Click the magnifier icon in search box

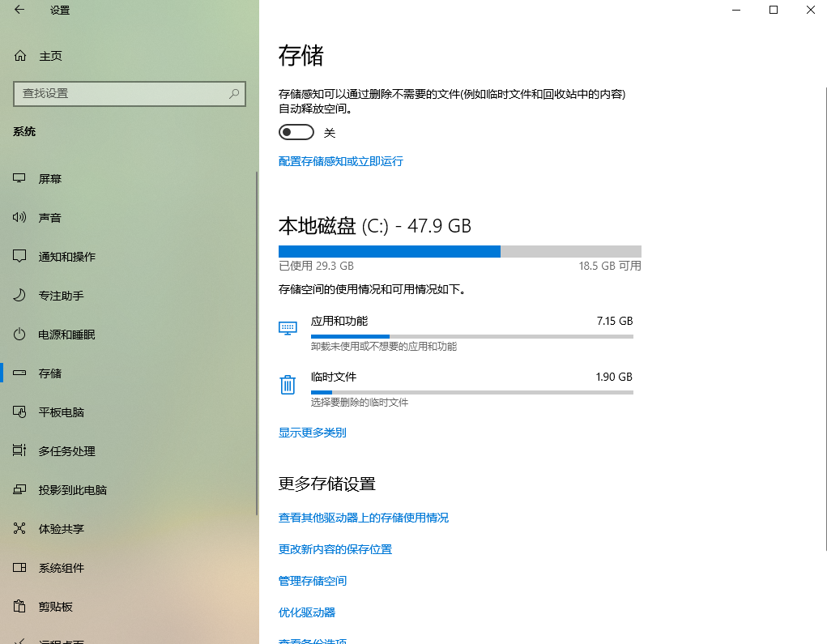(x=234, y=93)
